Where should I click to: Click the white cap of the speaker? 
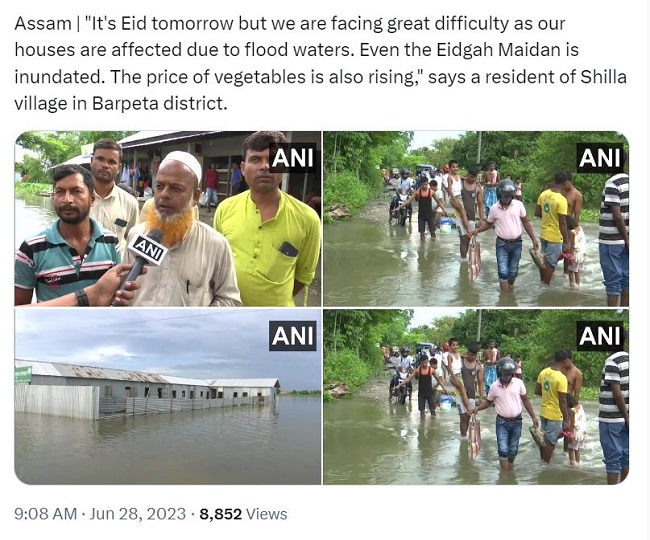183,163
